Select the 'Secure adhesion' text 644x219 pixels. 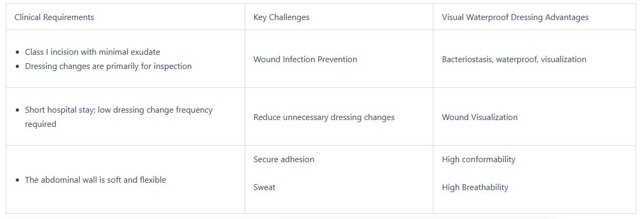click(x=284, y=160)
